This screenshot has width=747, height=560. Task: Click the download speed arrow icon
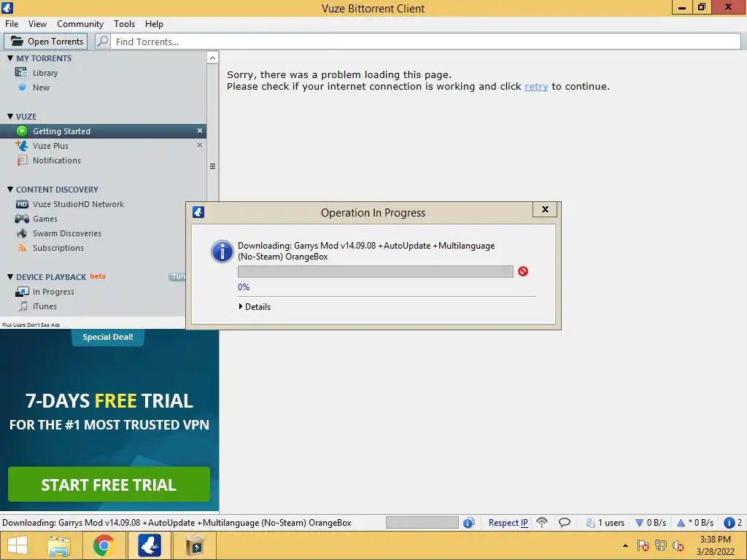pyautogui.click(x=640, y=523)
